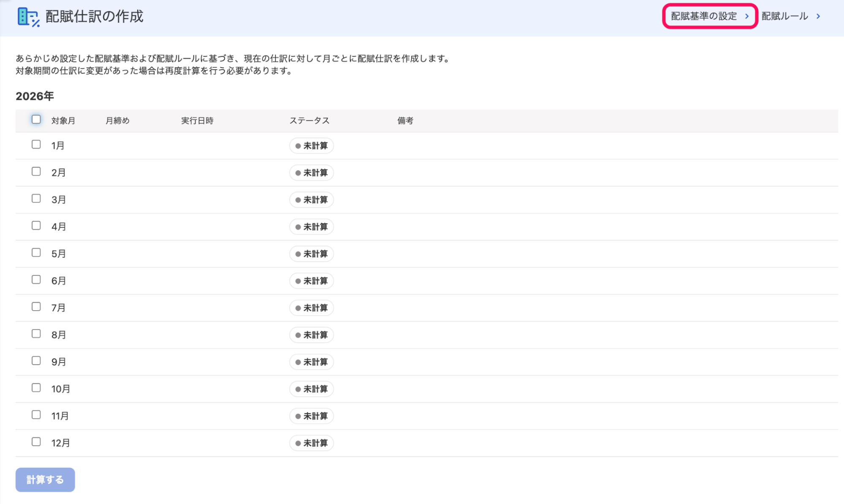844x504 pixels.
Task: Toggle the select-all checkbox in table header
Action: coord(36,119)
